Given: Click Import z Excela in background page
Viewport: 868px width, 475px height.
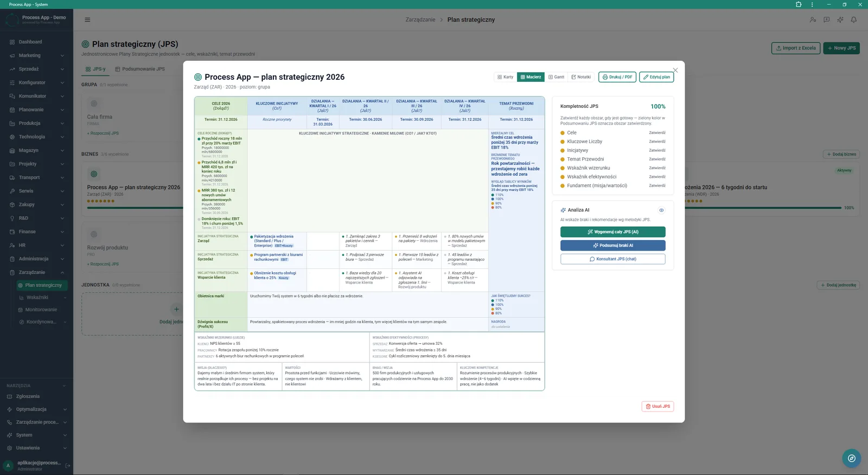Looking at the screenshot, I should [x=796, y=48].
